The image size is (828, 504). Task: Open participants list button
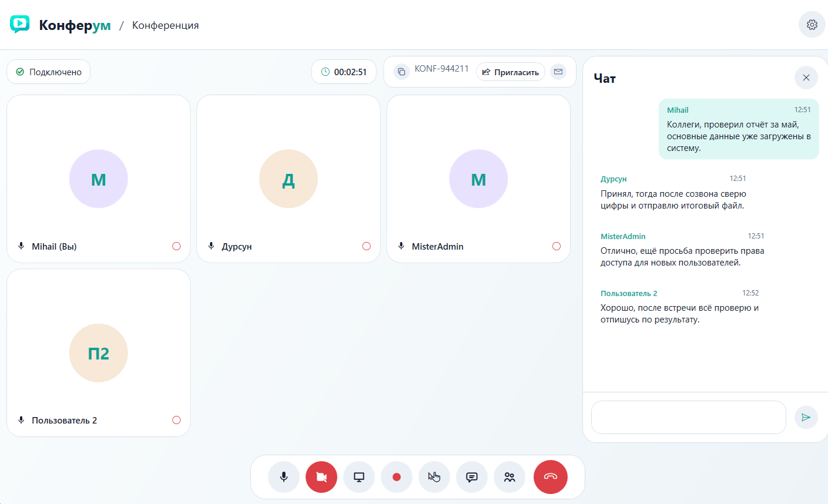[x=509, y=477]
